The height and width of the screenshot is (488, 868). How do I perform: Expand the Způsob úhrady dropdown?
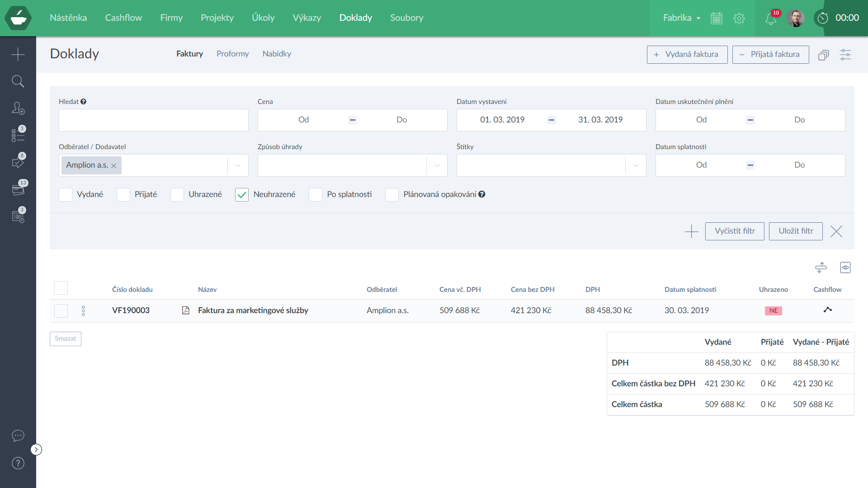[x=437, y=165]
